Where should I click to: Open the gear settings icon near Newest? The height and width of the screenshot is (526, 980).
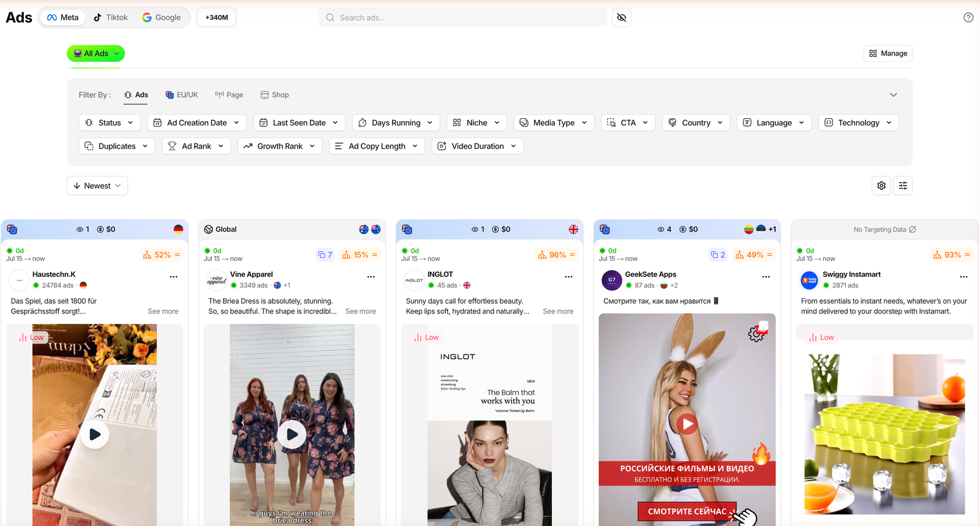pos(881,186)
